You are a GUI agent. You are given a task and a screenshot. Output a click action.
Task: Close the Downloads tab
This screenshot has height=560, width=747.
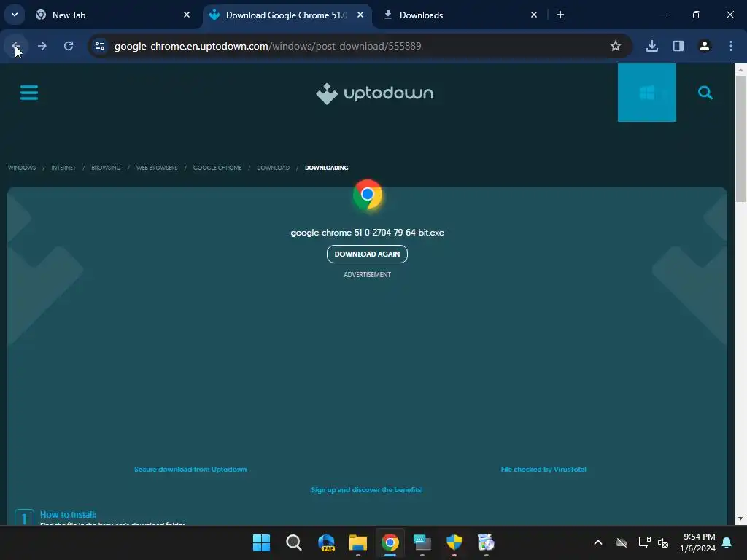click(534, 15)
